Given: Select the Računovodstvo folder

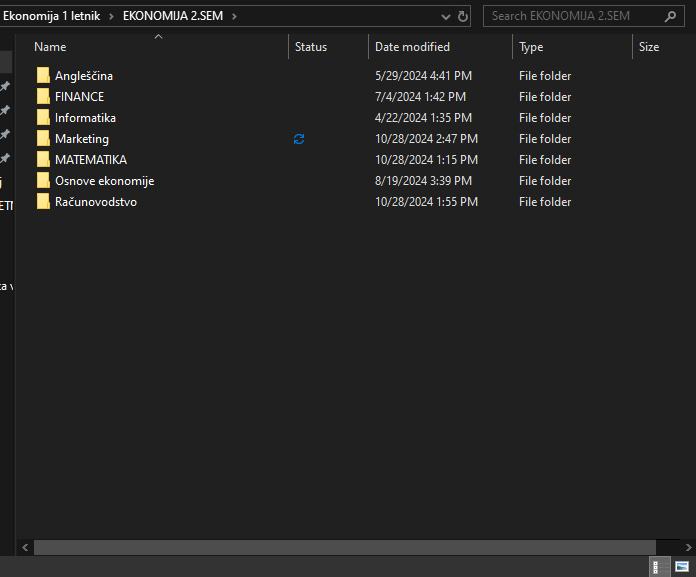Looking at the screenshot, I should pos(95,202).
